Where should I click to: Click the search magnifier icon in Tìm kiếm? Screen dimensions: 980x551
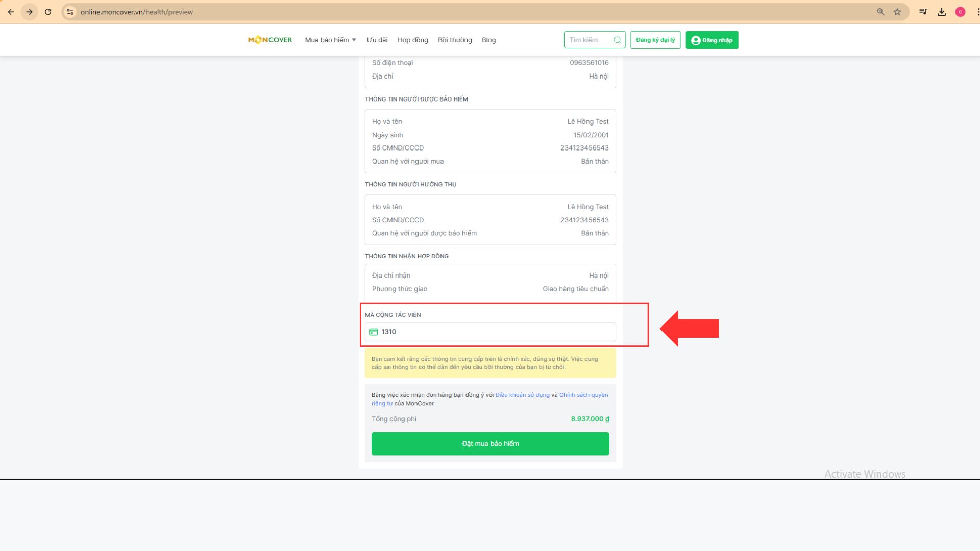[617, 40]
